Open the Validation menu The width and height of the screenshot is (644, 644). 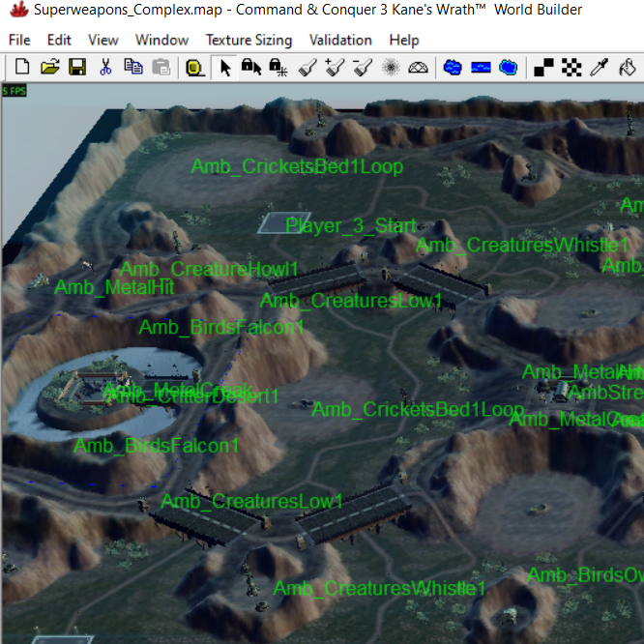(340, 40)
